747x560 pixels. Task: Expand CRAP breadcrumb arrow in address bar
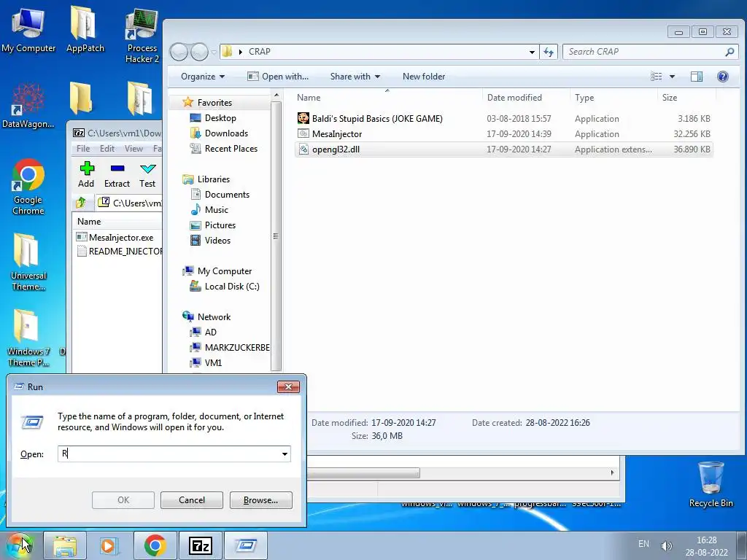point(240,52)
